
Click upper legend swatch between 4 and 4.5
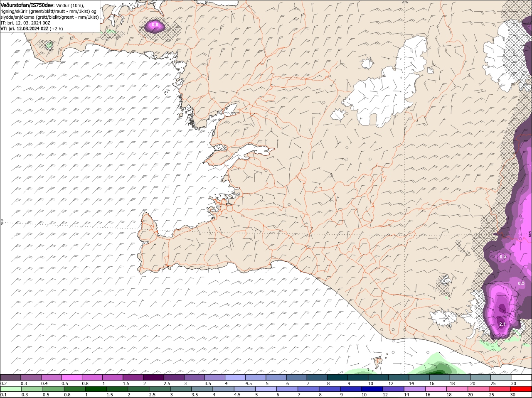tap(235, 377)
